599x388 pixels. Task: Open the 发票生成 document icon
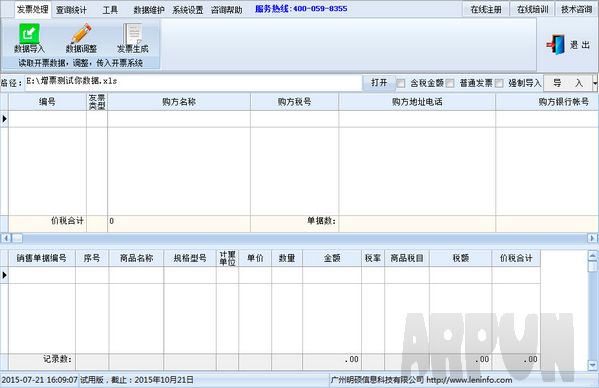[133, 34]
